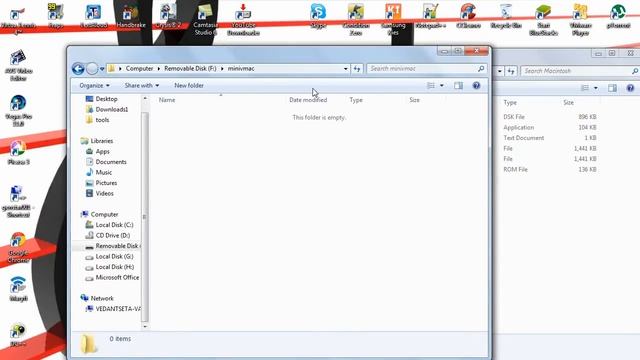The image size is (640, 360).
Task: Select Handbrake desktop icon
Action: 131,17
